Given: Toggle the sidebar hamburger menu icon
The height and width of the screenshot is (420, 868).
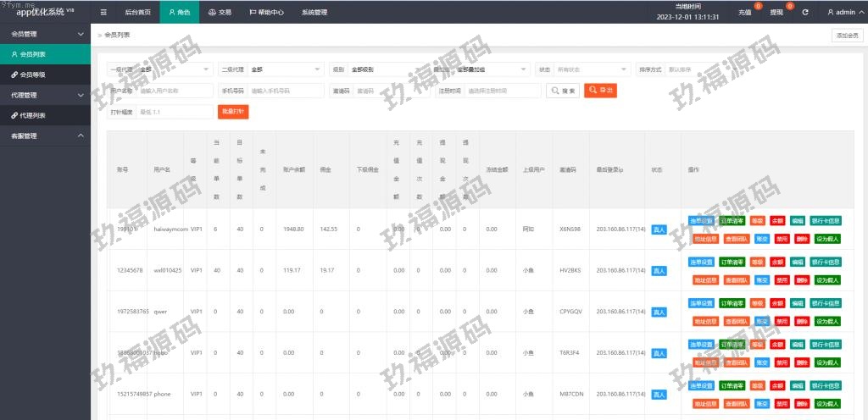Looking at the screenshot, I should 103,13.
